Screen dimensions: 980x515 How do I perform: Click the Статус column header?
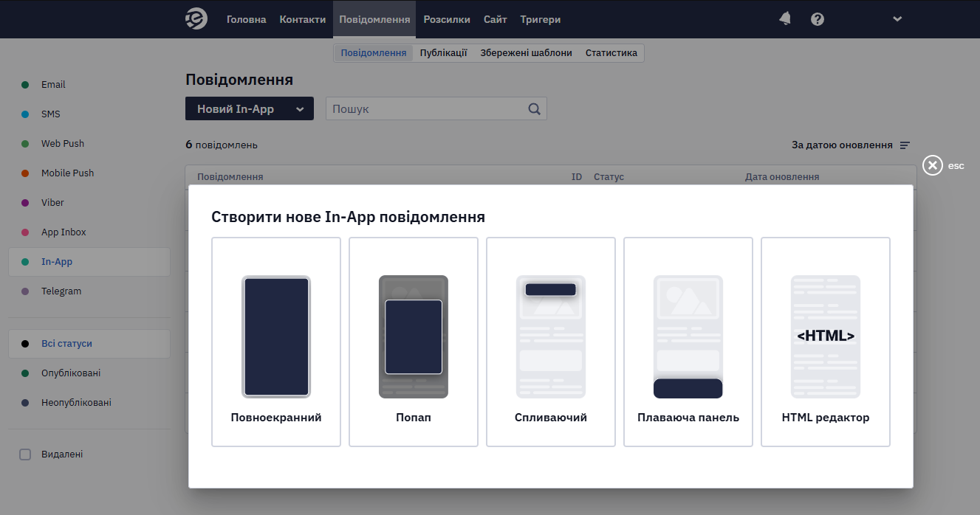point(609,177)
